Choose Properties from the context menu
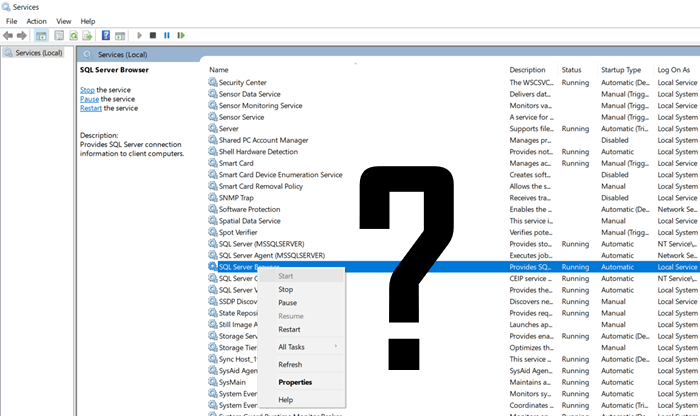The height and width of the screenshot is (416, 700). 295,382
